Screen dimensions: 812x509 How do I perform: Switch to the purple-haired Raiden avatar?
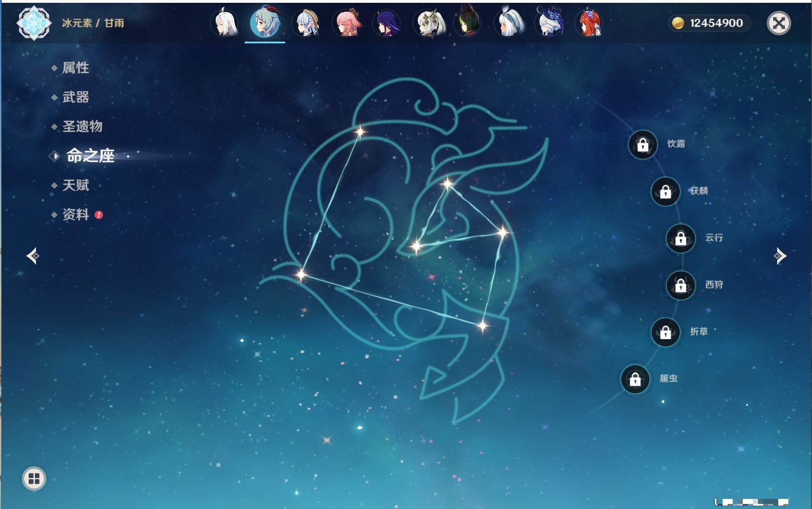point(387,23)
